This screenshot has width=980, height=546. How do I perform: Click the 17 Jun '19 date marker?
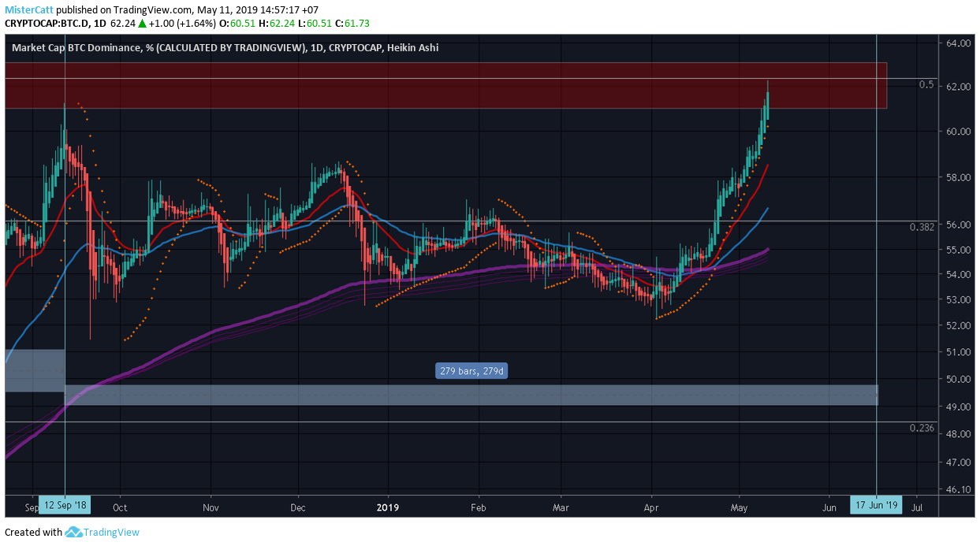(877, 504)
